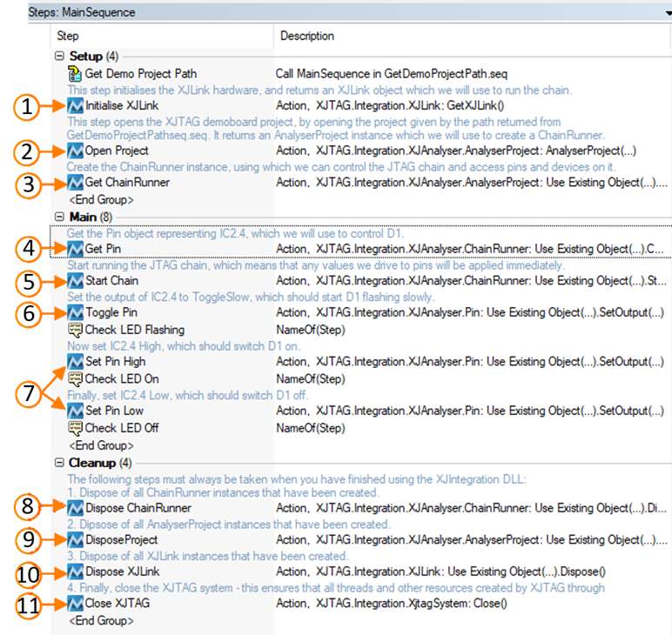Click the Open Project action icon
Image resolution: width=672 pixels, height=635 pixels.
(75, 151)
